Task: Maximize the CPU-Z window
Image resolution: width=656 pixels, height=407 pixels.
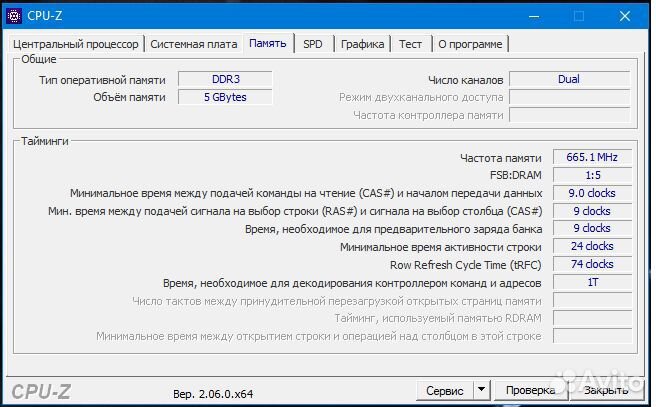Action: 579,16
